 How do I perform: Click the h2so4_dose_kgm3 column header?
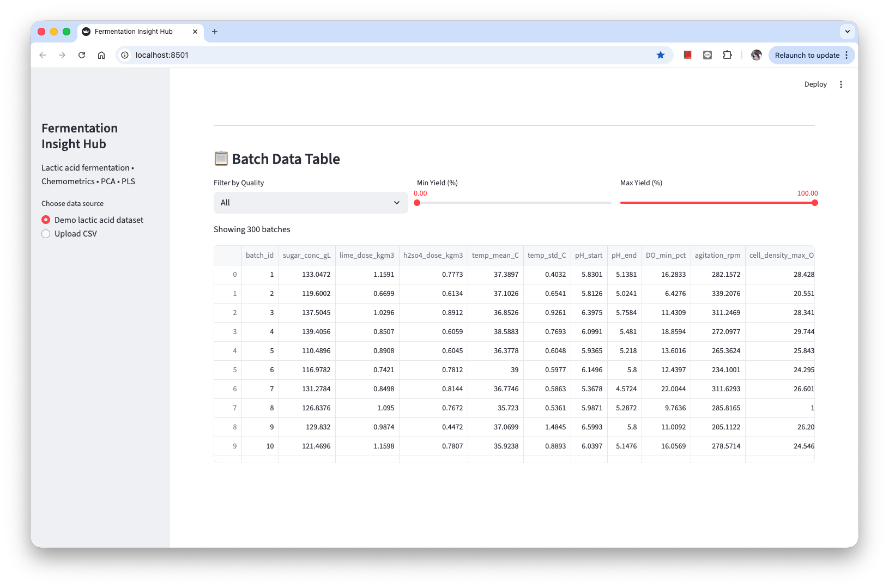[x=433, y=255]
